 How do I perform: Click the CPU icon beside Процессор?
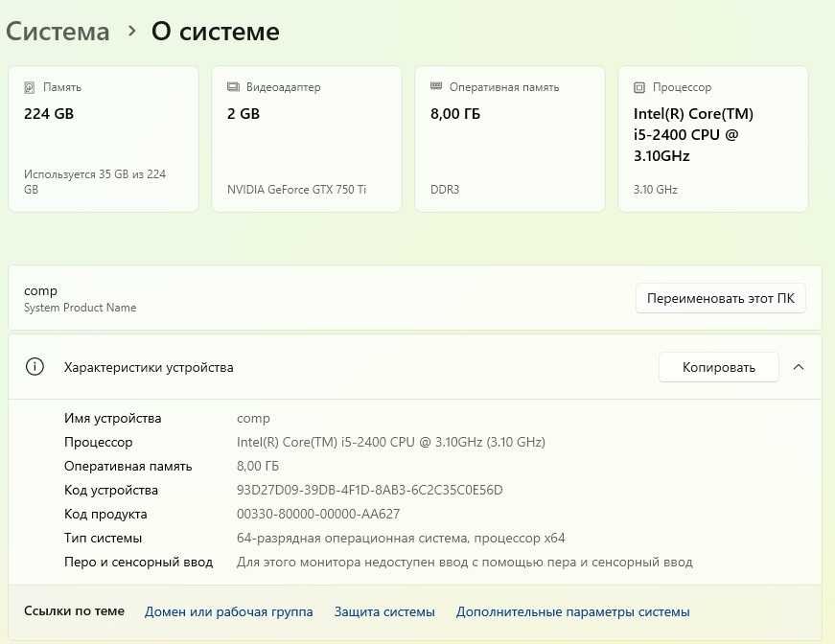[x=639, y=87]
